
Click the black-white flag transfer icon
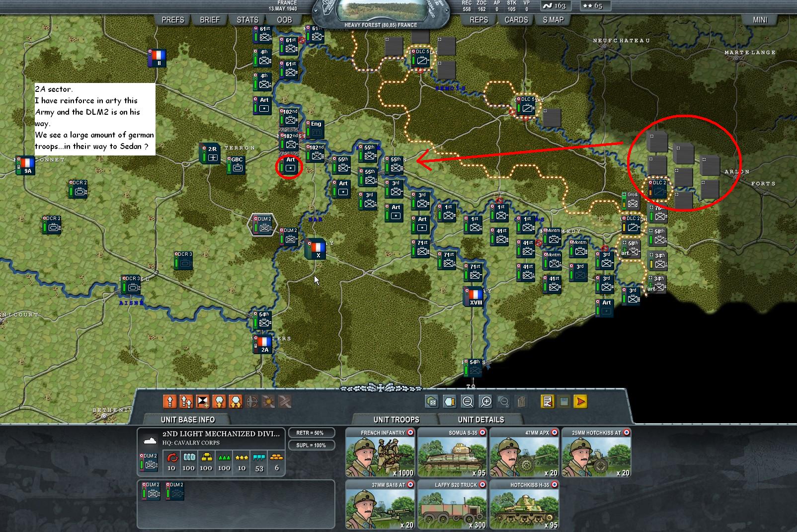tap(203, 401)
